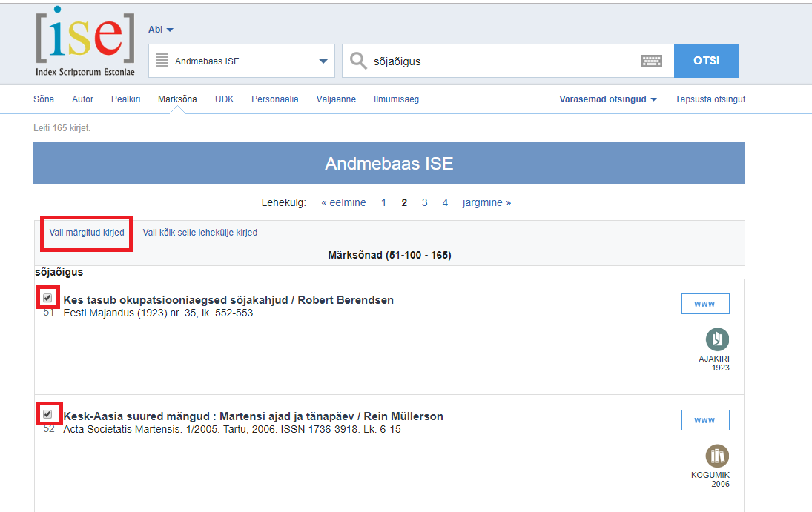
Task: Switch to the Ilmumisaeg tab
Action: [396, 99]
